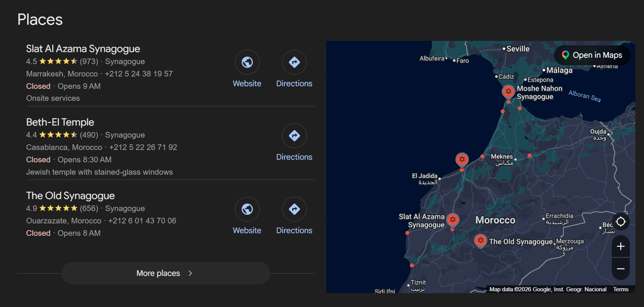
Task: Click the Moshe Nahon Synagogue map pin
Action: pos(508,91)
